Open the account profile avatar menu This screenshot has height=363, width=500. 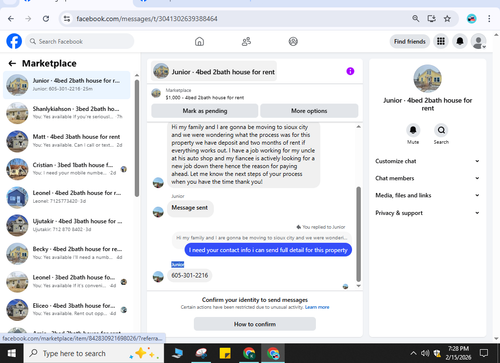478,42
